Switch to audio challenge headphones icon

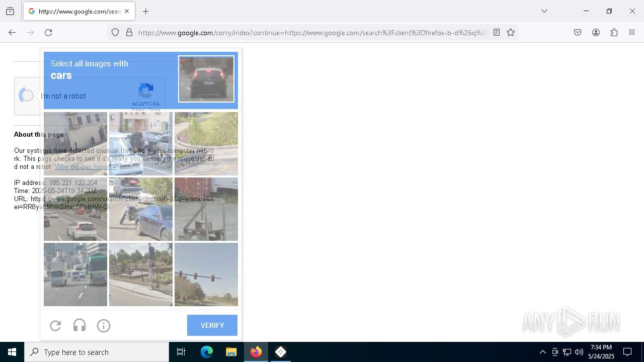click(79, 326)
